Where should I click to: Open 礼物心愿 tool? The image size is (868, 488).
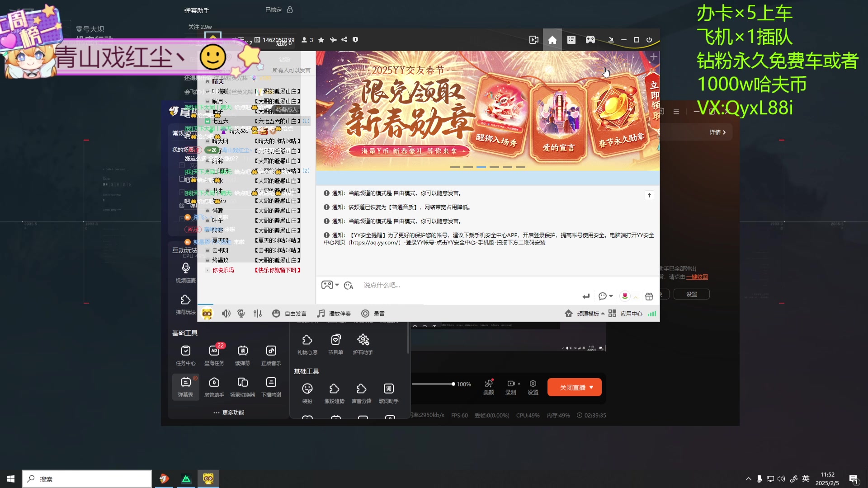307,344
